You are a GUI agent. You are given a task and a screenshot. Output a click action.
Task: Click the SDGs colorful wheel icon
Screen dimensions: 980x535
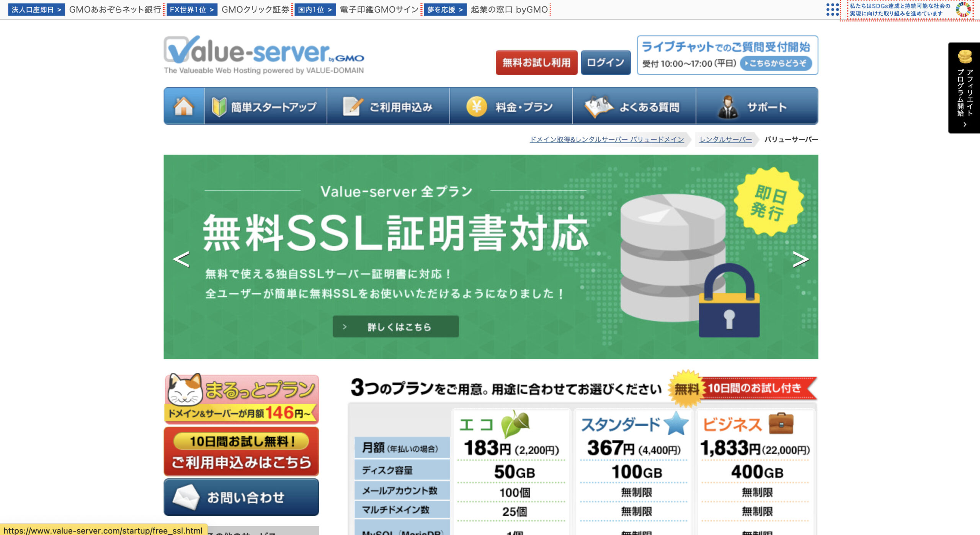point(964,10)
